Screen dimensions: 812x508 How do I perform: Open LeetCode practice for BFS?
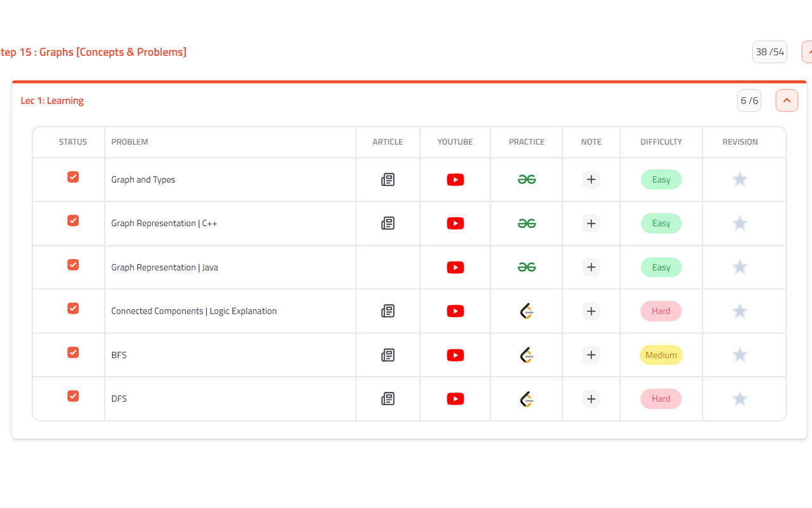(x=527, y=355)
